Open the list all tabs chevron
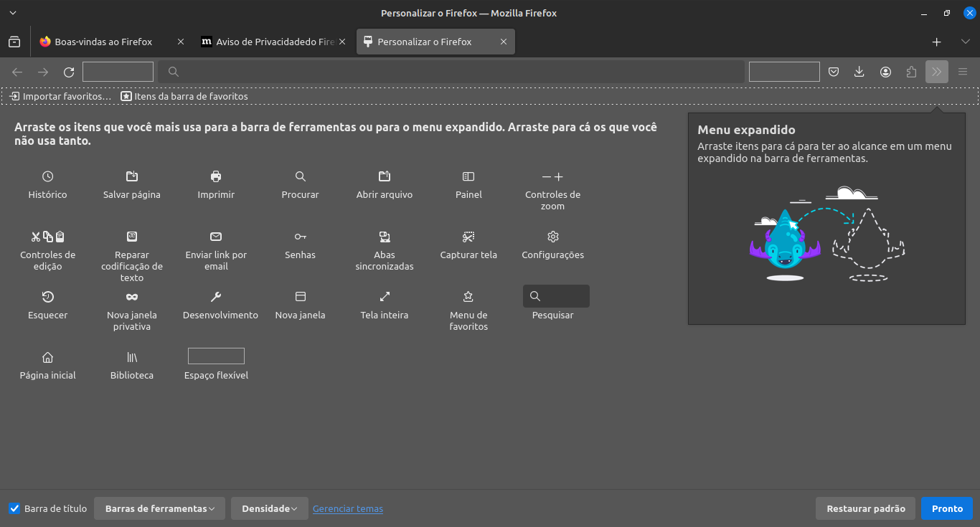Screen dimensions: 980x527 pos(965,42)
